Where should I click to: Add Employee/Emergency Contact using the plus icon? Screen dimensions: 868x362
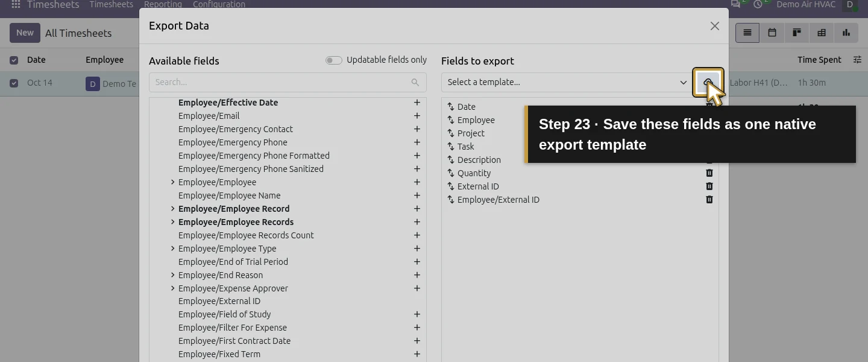pyautogui.click(x=417, y=129)
